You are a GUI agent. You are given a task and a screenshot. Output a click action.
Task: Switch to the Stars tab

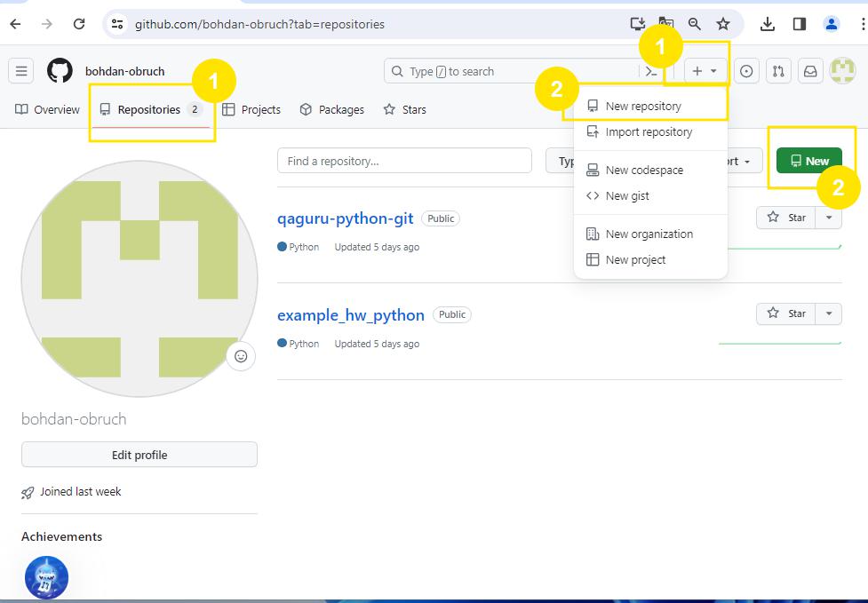point(405,109)
